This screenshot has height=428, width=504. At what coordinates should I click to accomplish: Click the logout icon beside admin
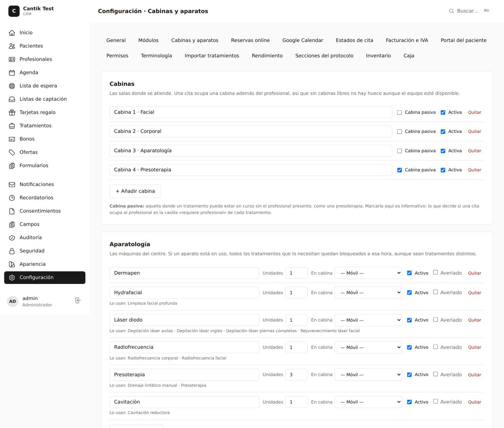tap(78, 301)
